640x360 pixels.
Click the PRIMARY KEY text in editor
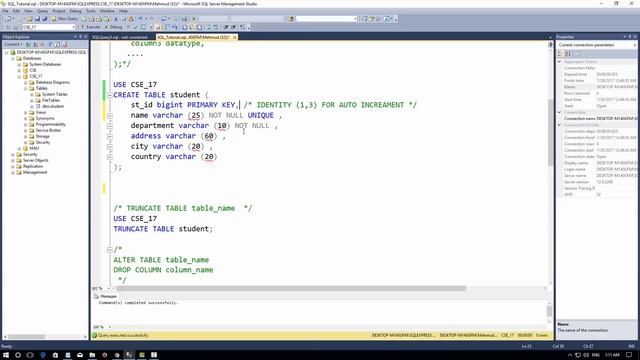211,105
